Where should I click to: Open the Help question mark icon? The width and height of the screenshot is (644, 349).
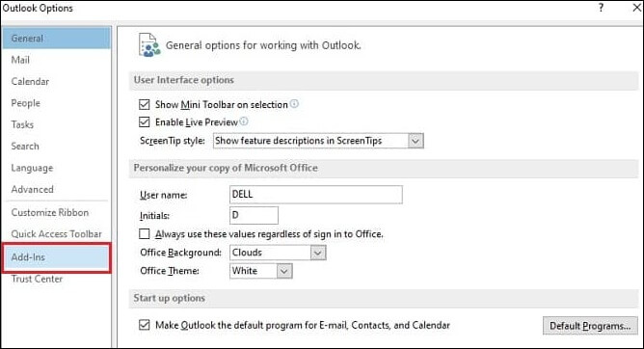coord(602,8)
